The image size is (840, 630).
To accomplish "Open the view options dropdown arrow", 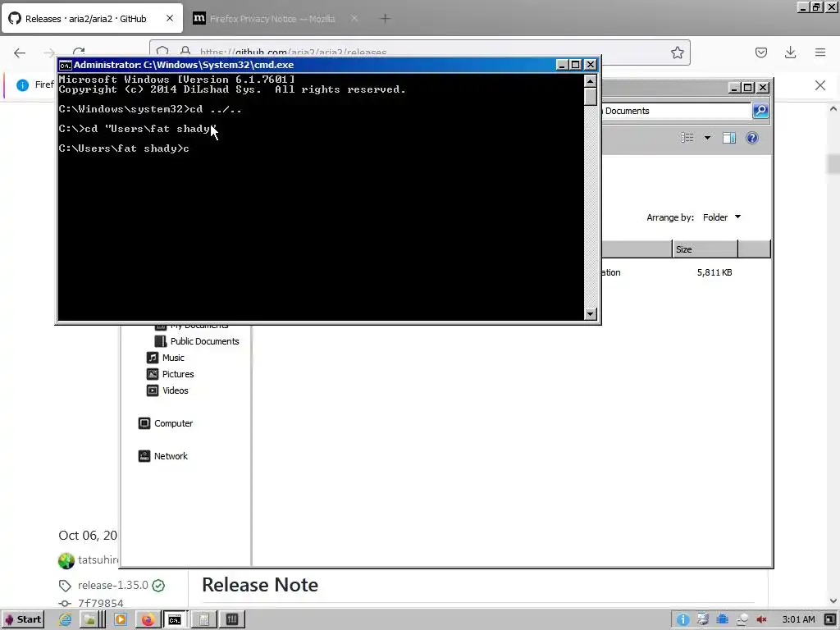I will [x=707, y=138].
